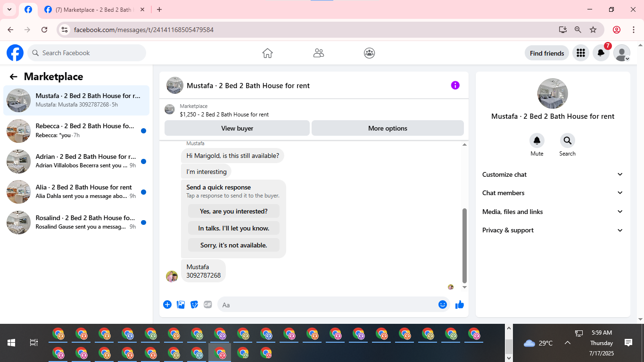
Task: Focus the Search Facebook field
Action: (x=87, y=53)
